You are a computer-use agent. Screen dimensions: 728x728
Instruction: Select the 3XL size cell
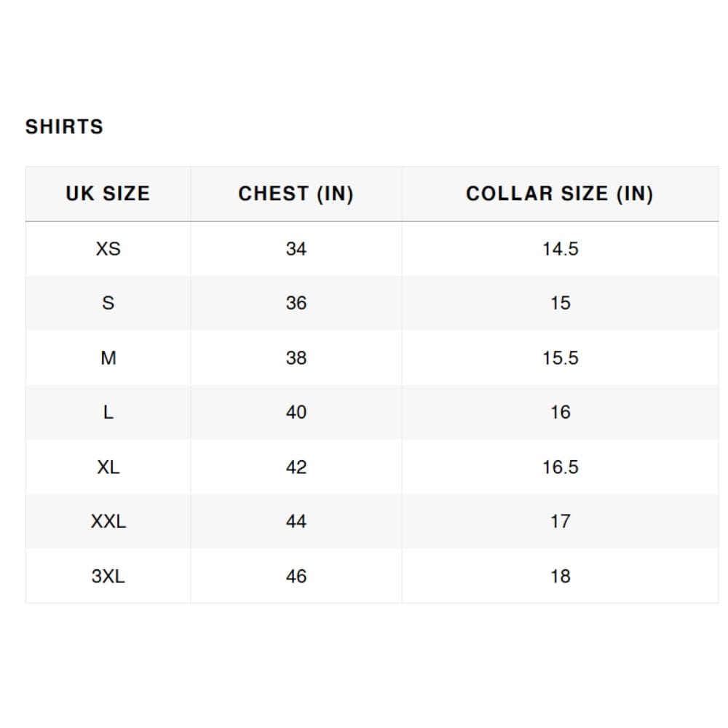pyautogui.click(x=108, y=577)
